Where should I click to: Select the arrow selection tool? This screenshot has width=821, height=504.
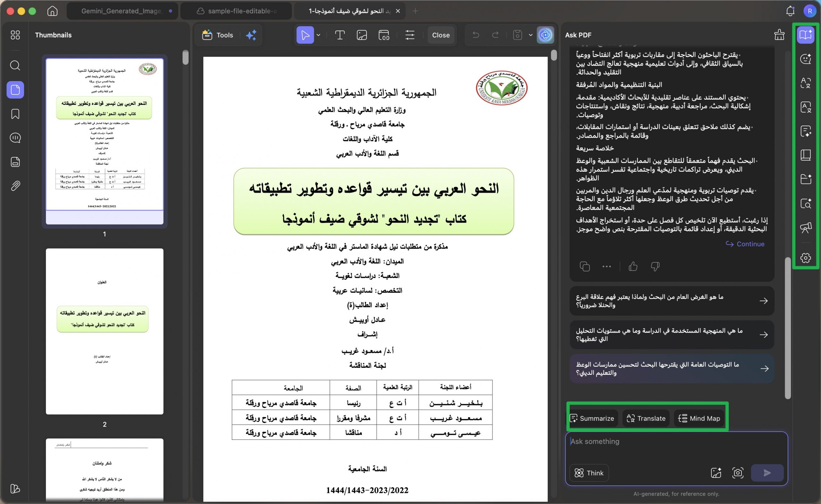(x=305, y=35)
